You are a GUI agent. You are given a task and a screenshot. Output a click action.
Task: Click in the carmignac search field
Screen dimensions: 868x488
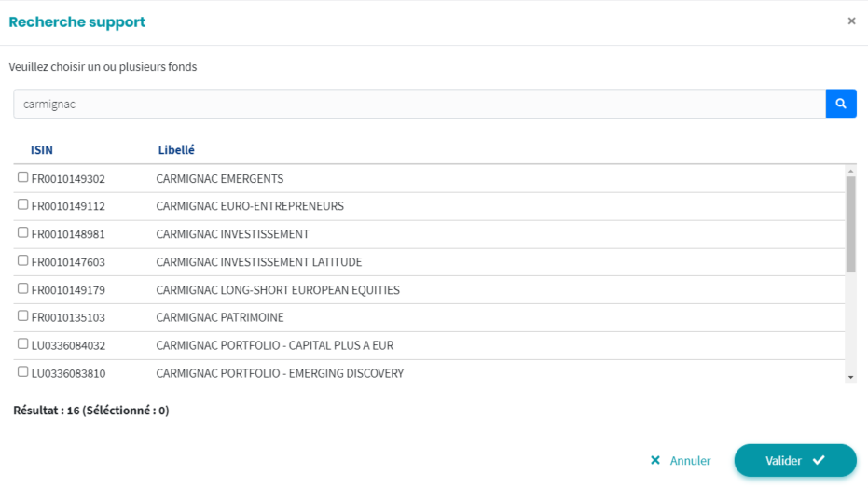pos(419,104)
